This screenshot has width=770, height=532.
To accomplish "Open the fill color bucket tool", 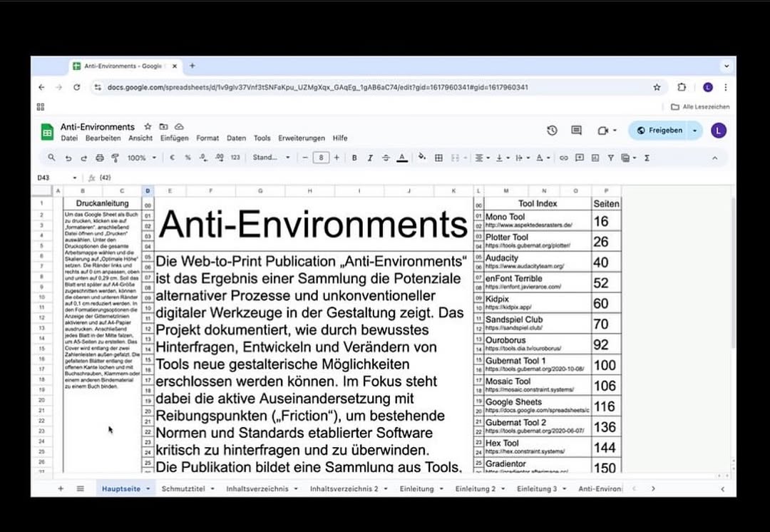I will tap(421, 158).
